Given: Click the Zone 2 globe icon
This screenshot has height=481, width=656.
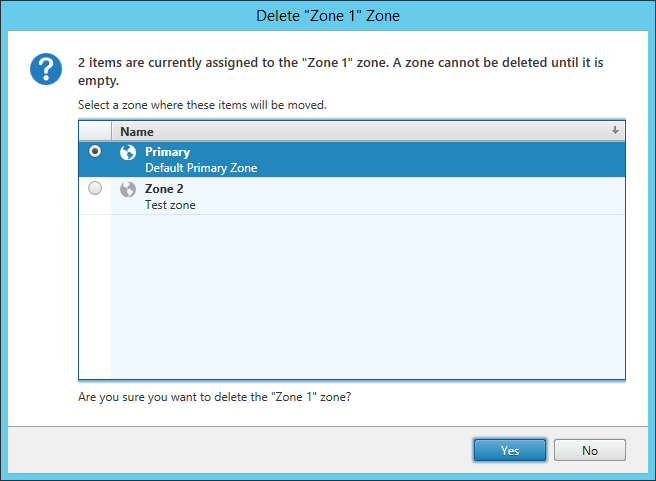Looking at the screenshot, I should tap(128, 189).
